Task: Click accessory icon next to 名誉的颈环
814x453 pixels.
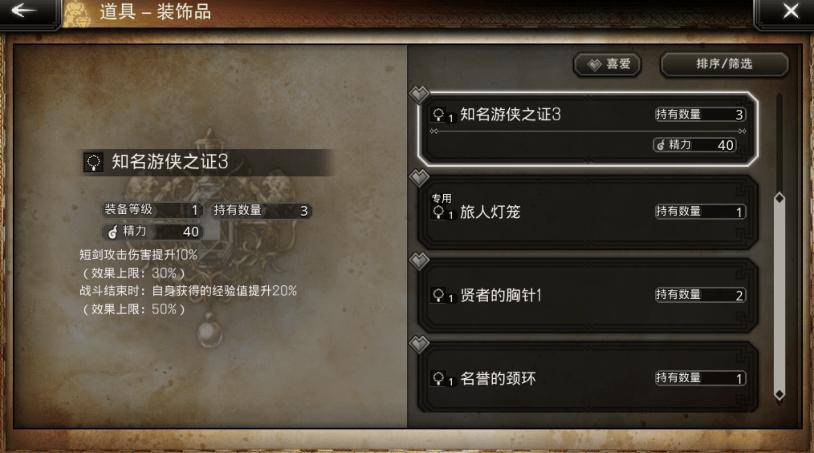Action: click(x=439, y=378)
